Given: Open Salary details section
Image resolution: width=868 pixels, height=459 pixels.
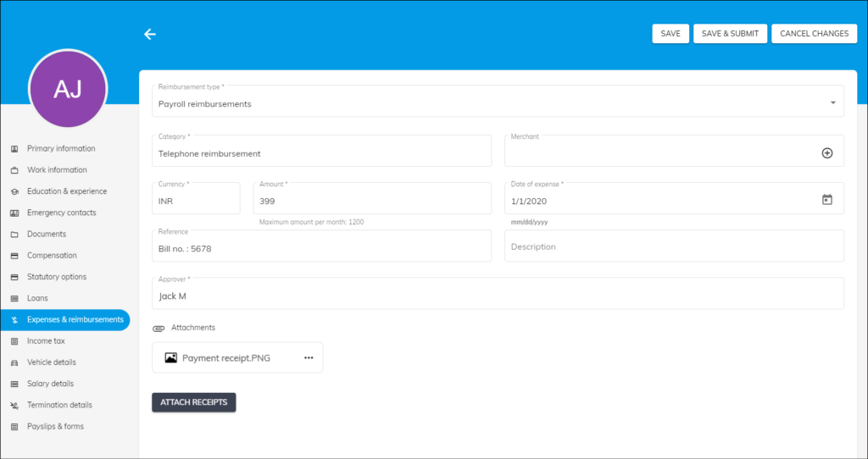Looking at the screenshot, I should tap(50, 384).
